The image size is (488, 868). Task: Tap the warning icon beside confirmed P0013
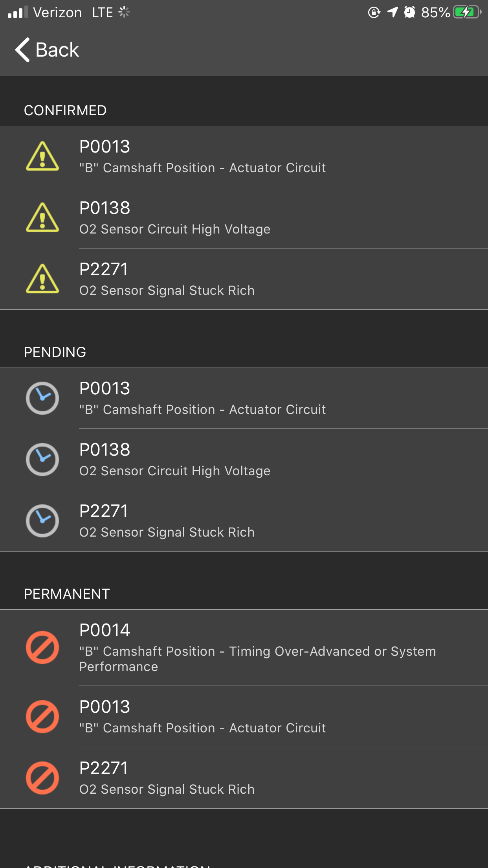pos(42,156)
